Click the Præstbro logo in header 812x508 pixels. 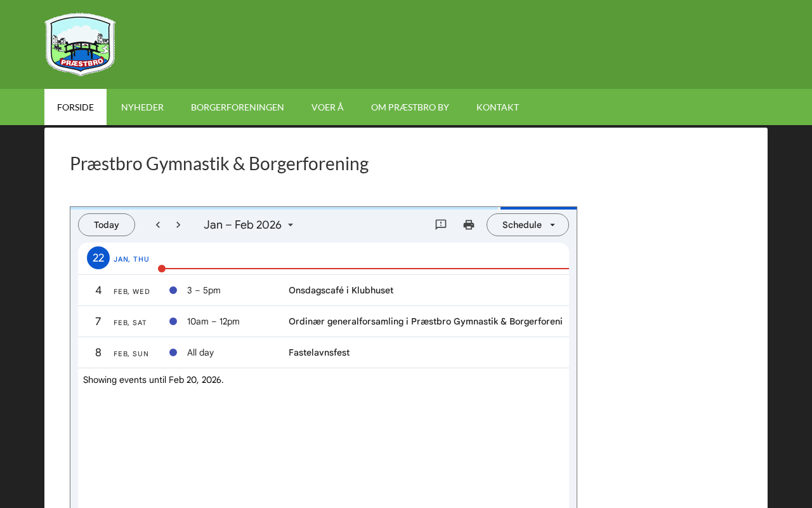coord(80,44)
